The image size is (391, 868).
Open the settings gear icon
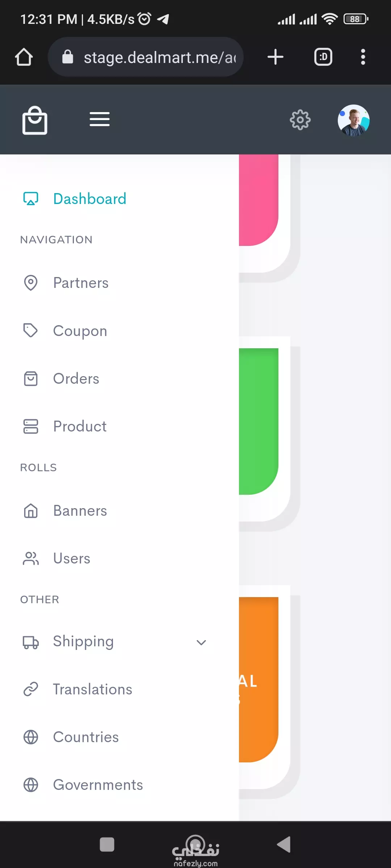click(x=300, y=120)
